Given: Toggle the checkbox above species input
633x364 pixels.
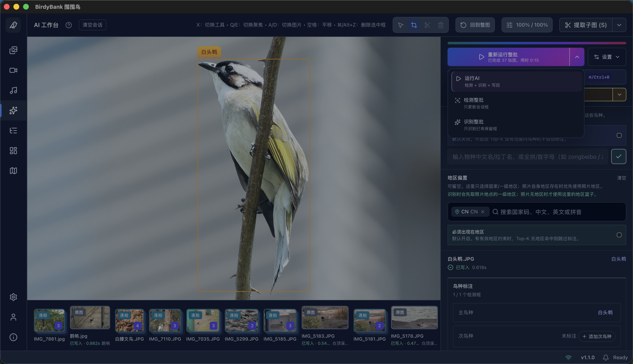Looking at the screenshot, I should pyautogui.click(x=619, y=135).
